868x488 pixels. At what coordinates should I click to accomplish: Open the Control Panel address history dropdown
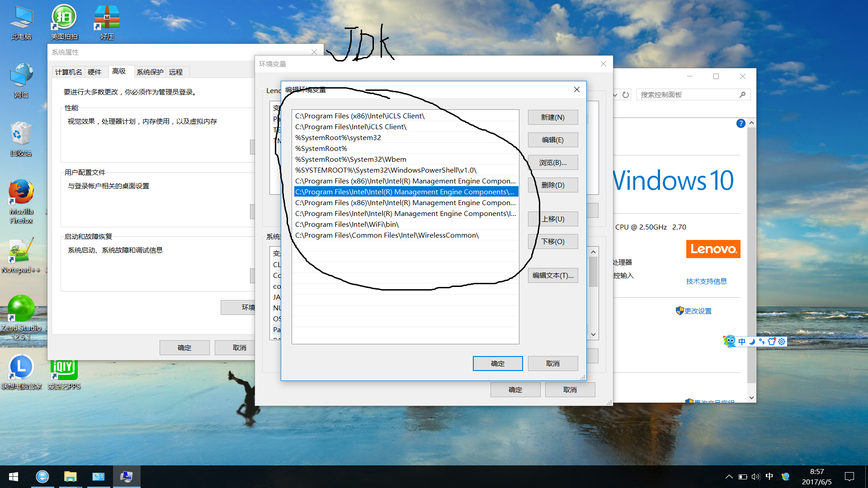click(615, 95)
